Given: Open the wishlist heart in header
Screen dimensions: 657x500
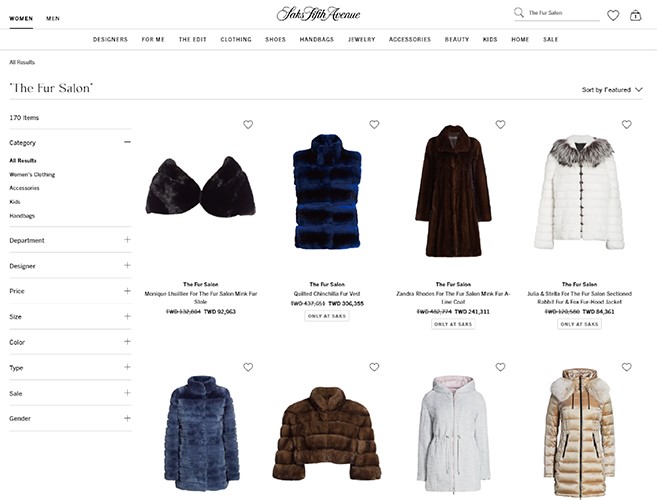Looking at the screenshot, I should tap(613, 16).
